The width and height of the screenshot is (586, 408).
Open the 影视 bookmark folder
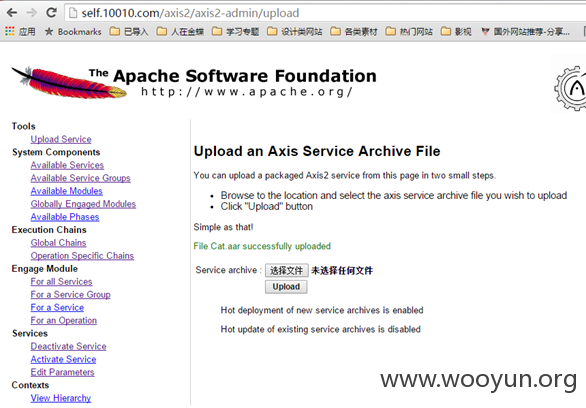coord(456,32)
